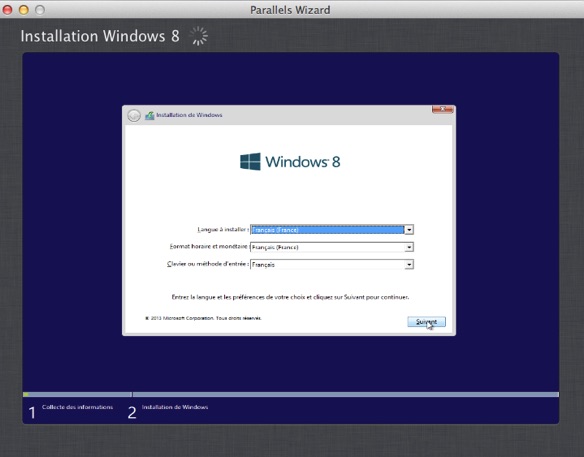Click the back arrow in Installation de Windows

[x=134, y=115]
